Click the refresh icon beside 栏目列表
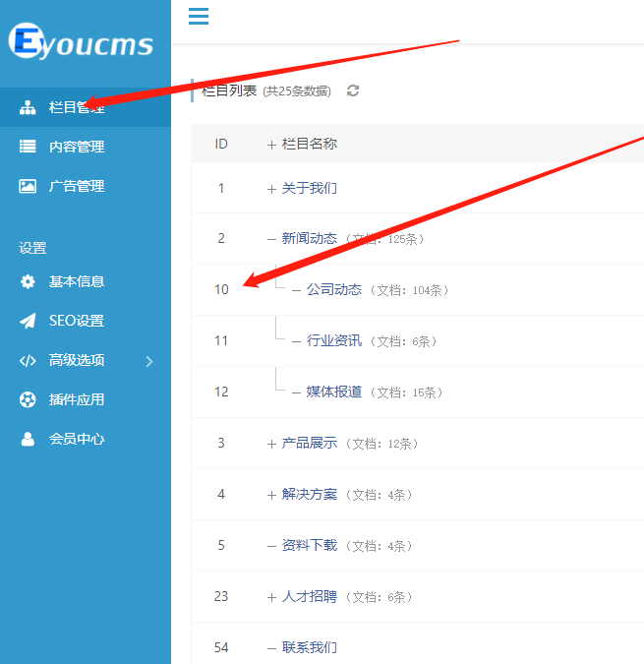Screen dimensions: 644x664 point(353,91)
